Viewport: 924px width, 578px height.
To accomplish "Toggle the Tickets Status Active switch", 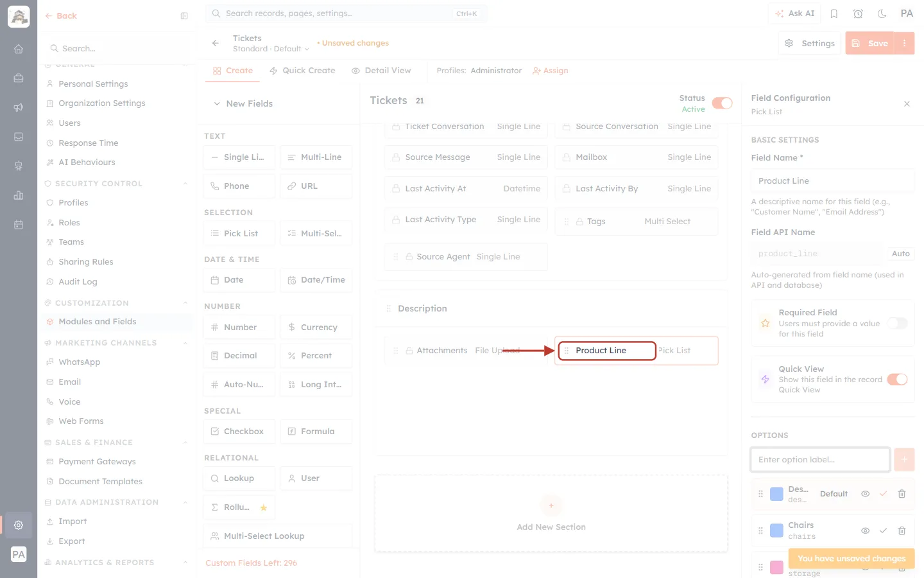I will 722,103.
